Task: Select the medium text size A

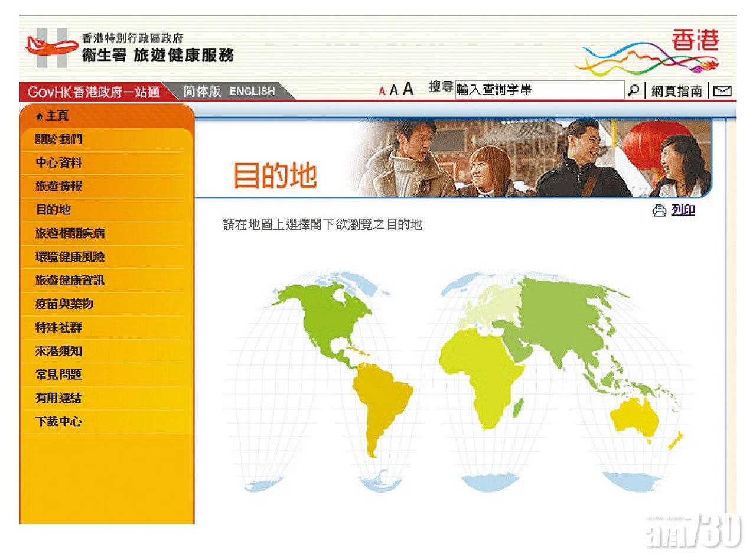Action: (393, 91)
